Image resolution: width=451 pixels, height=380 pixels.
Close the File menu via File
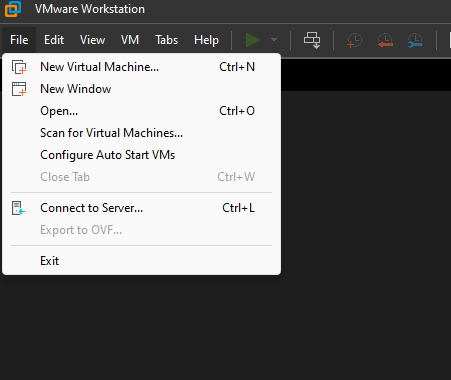[x=19, y=40]
